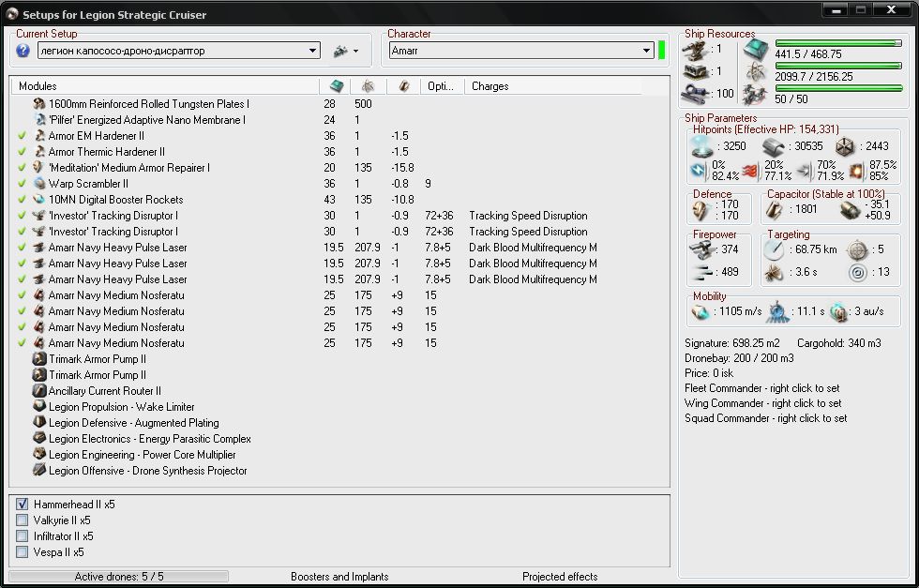This screenshot has height=588, width=919.
Task: Select the 'Pilfer' Energized Adaptive Nano Membrane icon
Action: (x=39, y=120)
